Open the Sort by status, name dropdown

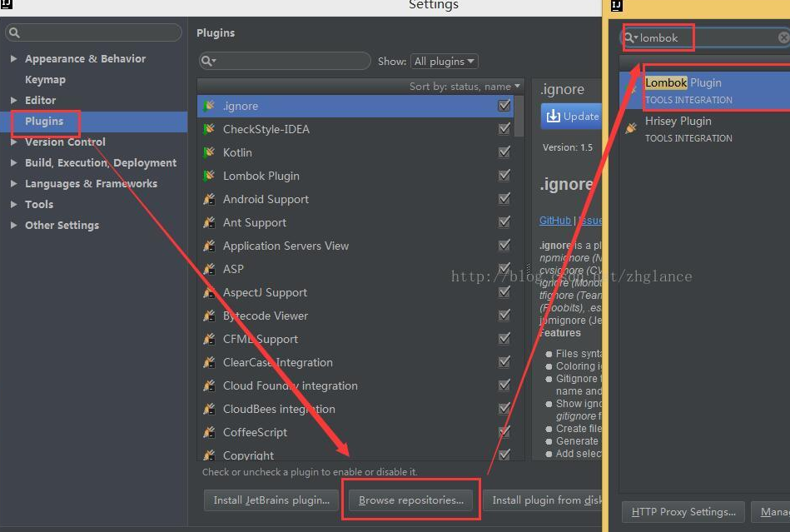[464, 87]
